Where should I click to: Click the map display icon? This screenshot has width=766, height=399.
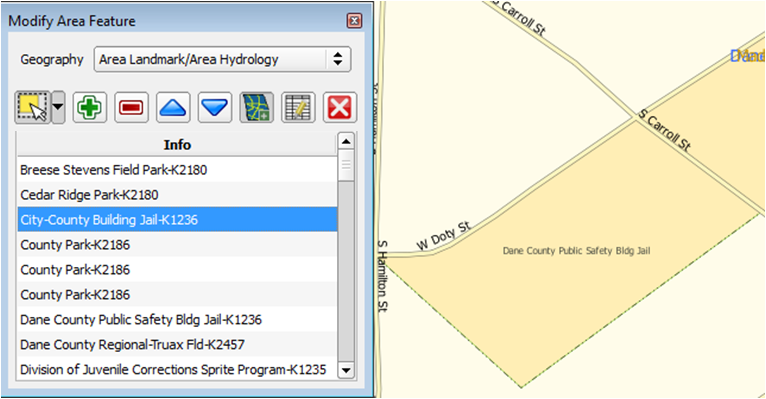pos(256,107)
